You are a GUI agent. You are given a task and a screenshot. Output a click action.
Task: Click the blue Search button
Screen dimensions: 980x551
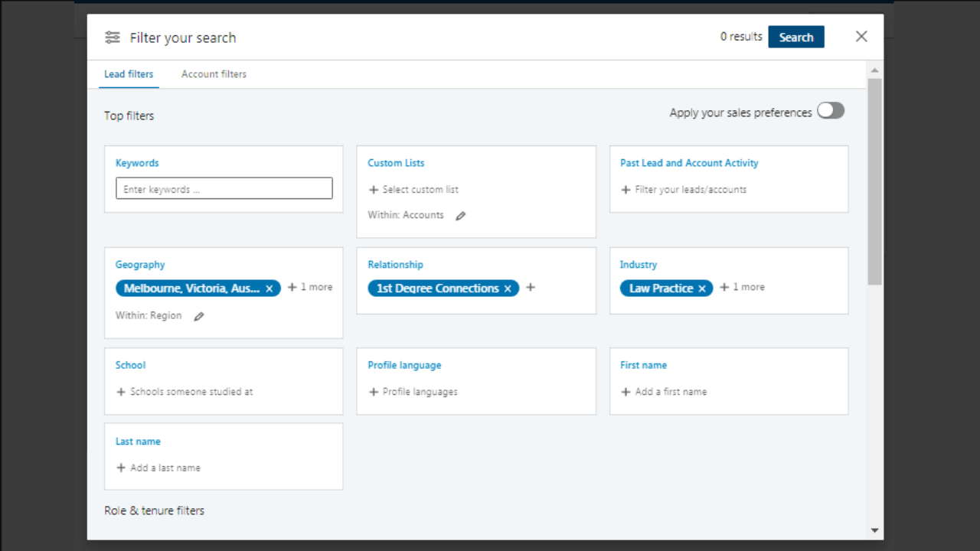coord(796,37)
